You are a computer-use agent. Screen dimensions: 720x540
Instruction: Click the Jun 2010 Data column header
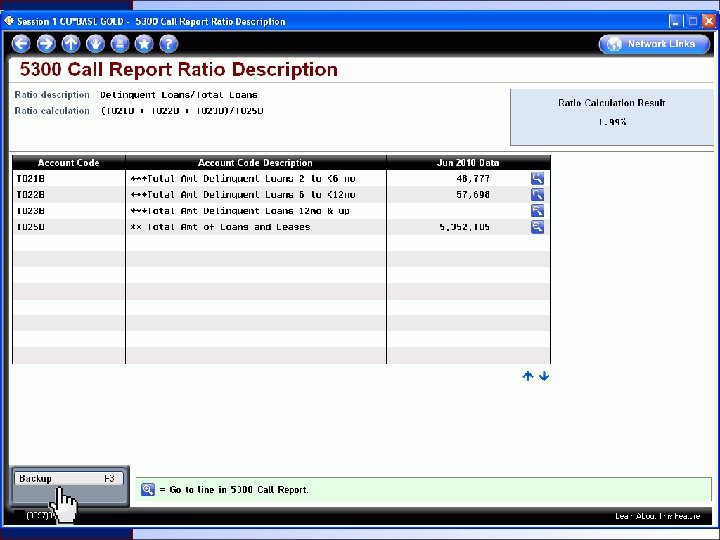click(x=468, y=163)
